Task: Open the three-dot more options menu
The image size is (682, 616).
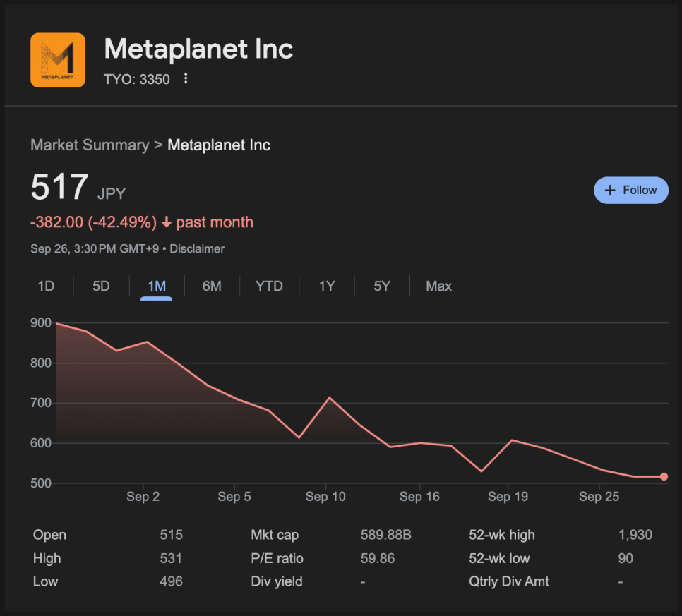Action: click(x=186, y=78)
